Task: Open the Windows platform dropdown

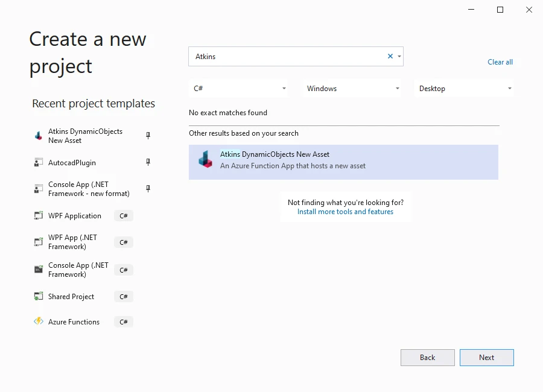Action: (398, 88)
